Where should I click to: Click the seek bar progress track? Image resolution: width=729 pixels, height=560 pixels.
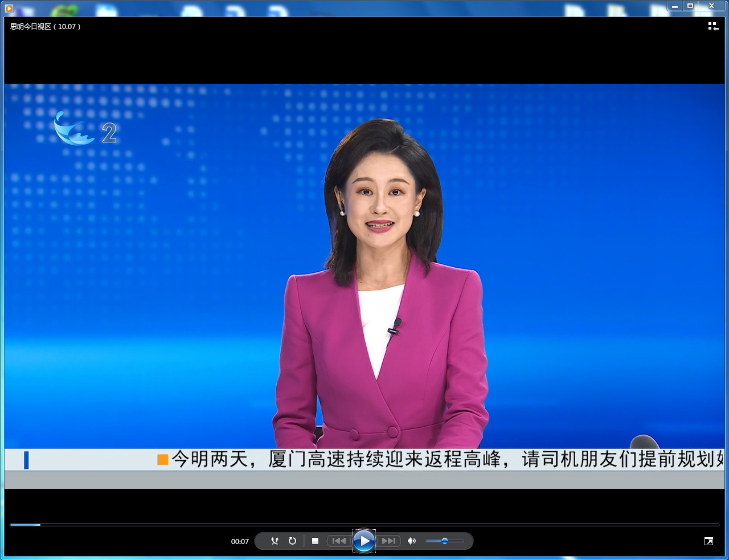pos(364,525)
